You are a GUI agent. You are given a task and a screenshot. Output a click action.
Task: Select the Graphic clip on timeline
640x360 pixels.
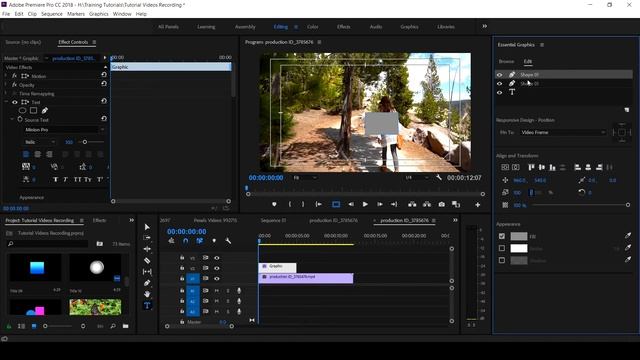click(x=277, y=267)
